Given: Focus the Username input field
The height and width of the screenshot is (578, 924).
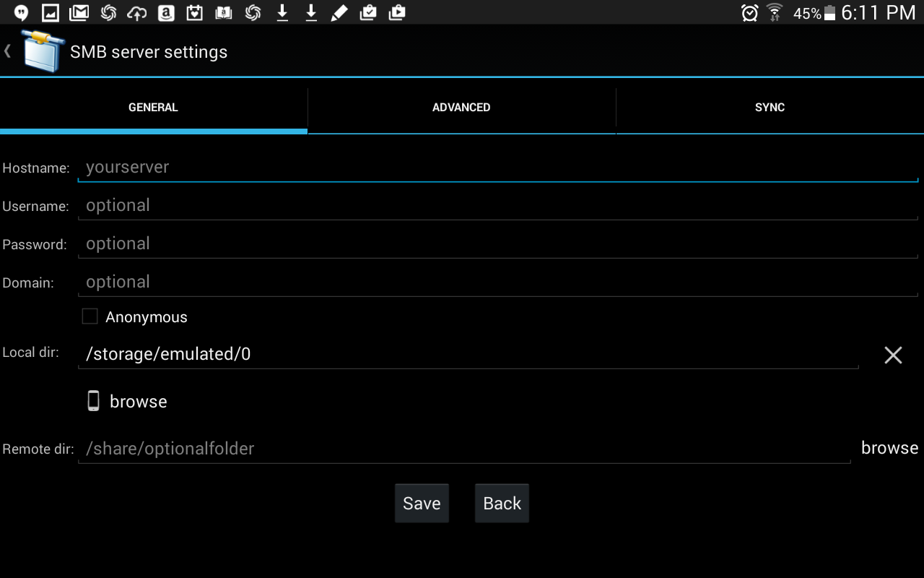Looking at the screenshot, I should 497,206.
